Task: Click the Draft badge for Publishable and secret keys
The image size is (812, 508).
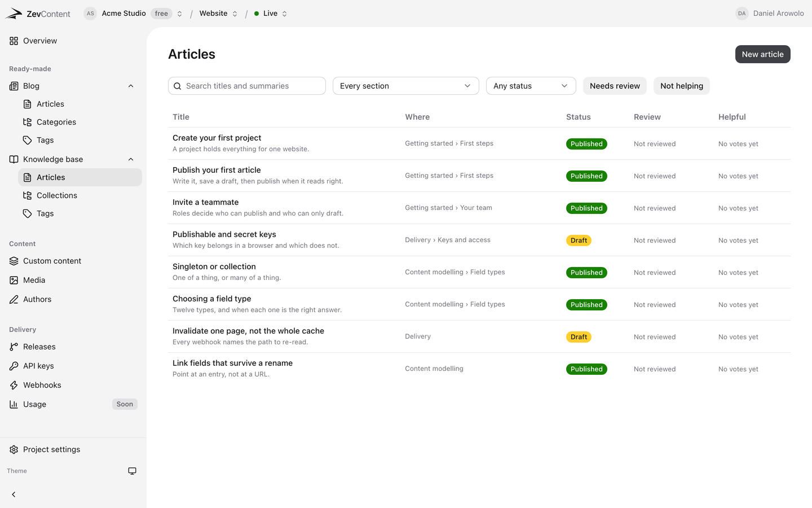Action: click(579, 240)
